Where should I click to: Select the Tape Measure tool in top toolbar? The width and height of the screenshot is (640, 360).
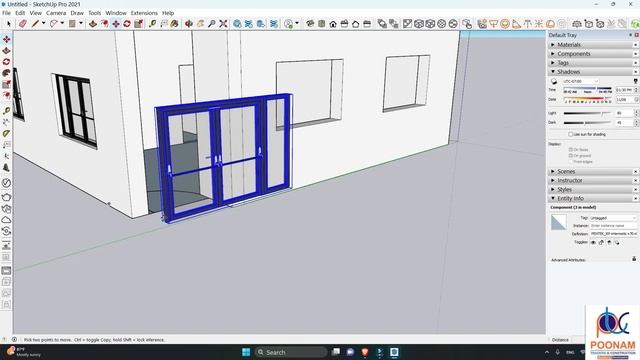coord(152,24)
